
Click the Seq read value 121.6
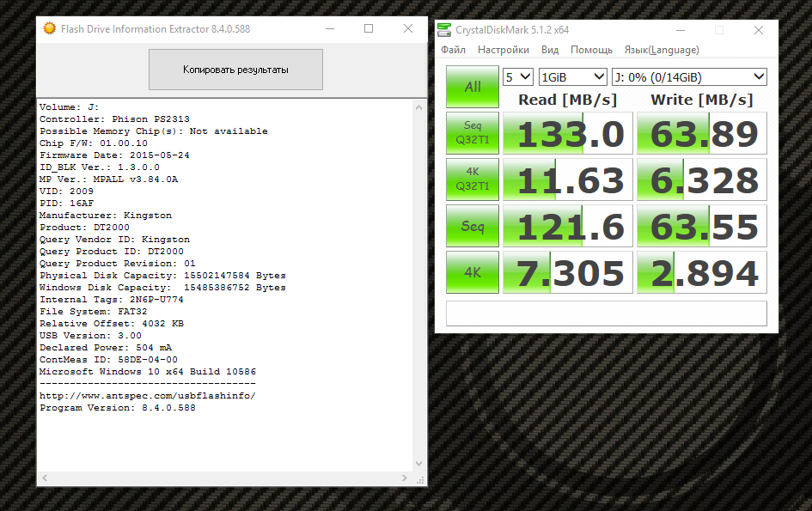click(568, 226)
